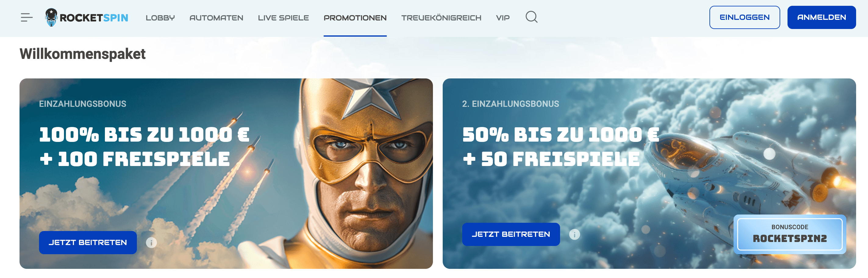Open the VIP section

502,17
